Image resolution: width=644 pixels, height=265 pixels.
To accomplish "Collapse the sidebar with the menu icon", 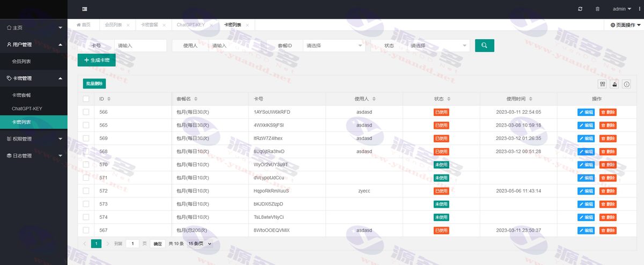I will pyautogui.click(x=85, y=9).
